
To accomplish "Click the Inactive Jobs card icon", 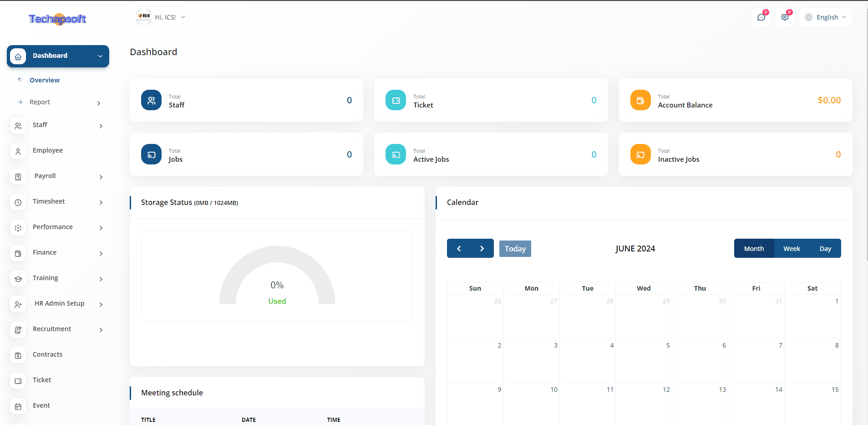I will (640, 154).
